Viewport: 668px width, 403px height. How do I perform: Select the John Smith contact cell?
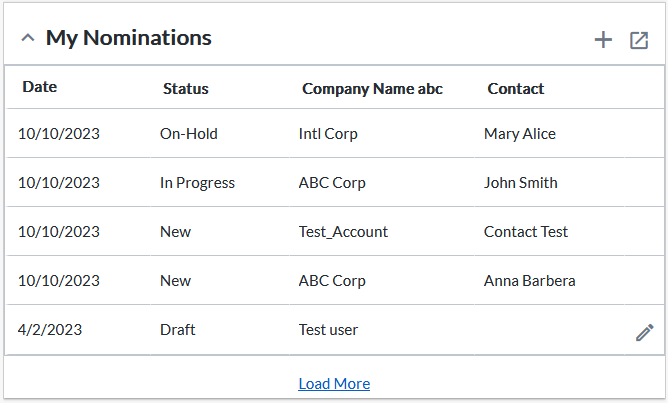click(521, 183)
